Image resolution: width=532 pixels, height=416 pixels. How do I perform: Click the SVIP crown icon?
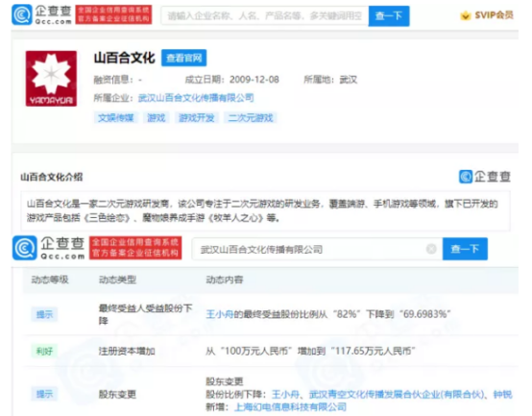click(466, 15)
